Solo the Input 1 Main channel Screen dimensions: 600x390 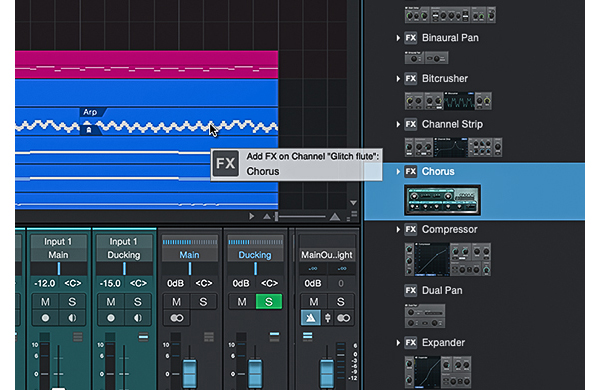tap(72, 302)
